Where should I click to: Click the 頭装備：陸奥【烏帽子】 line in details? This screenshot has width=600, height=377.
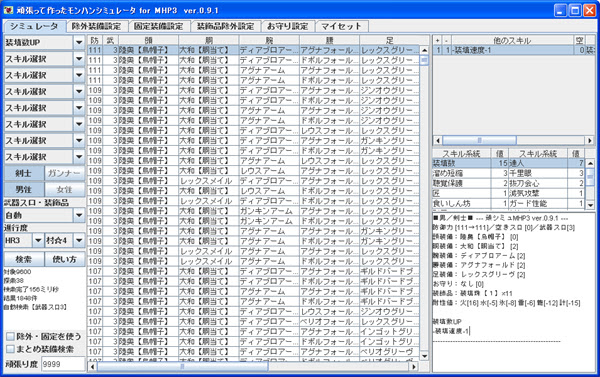pyautogui.click(x=476, y=237)
